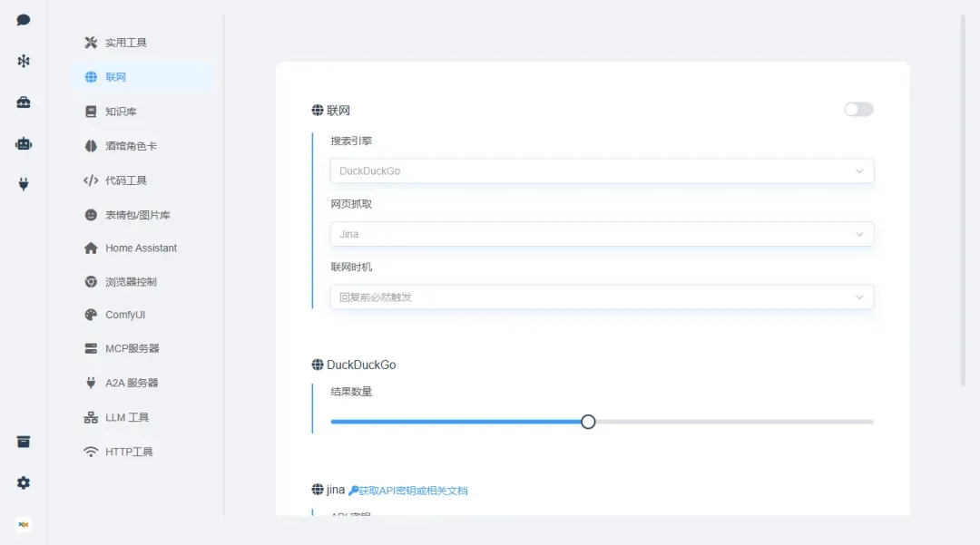
Task: Go to Home Assistant settings
Action: (x=141, y=248)
